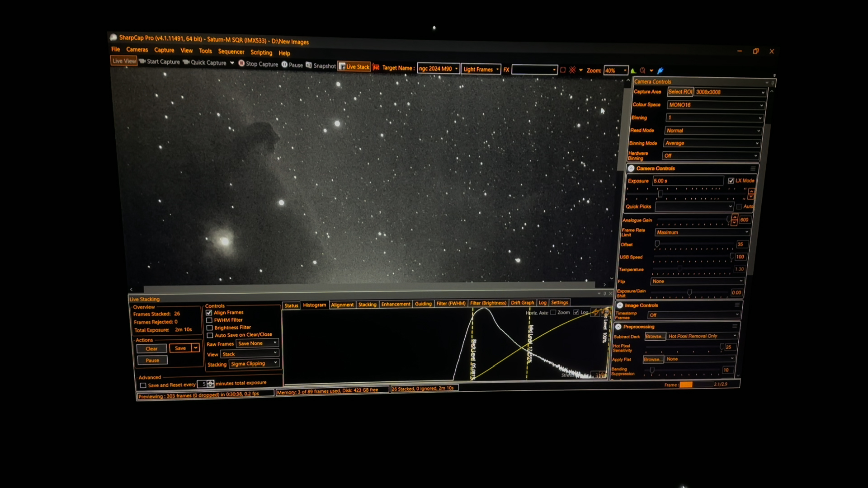Take a Snapshot from the toolbar
This screenshot has height=488, width=868.
pyautogui.click(x=321, y=66)
